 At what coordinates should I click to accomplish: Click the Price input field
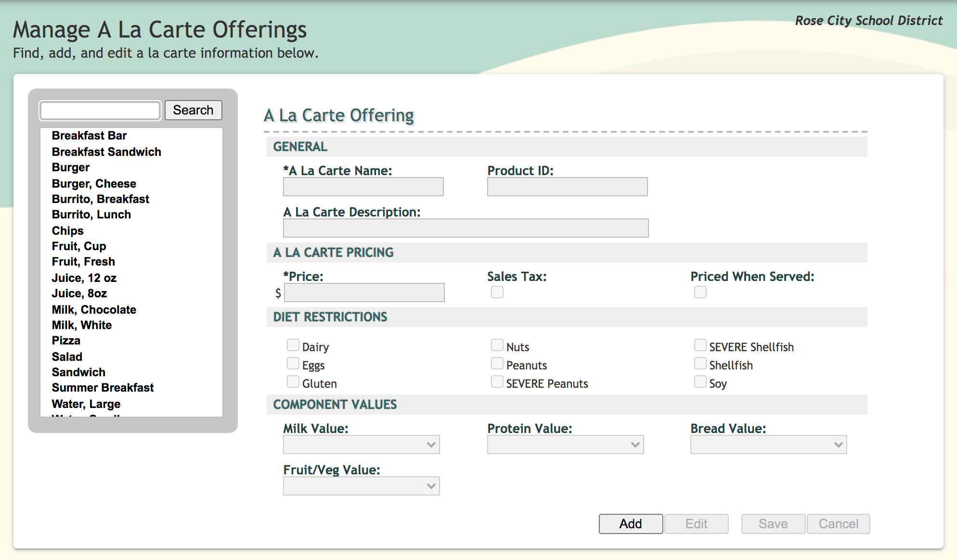pos(364,293)
